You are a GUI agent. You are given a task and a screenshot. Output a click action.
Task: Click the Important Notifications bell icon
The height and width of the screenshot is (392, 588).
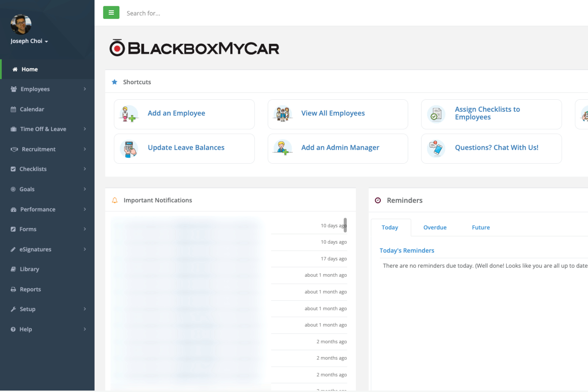[x=115, y=200]
